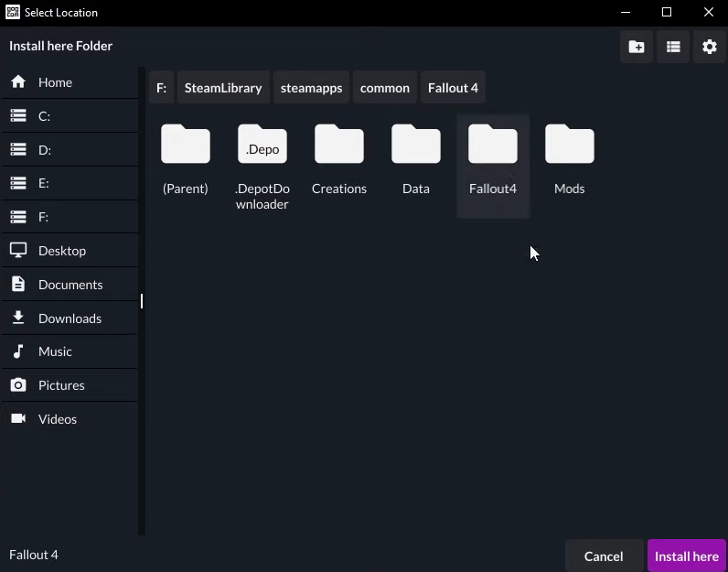
Task: Toggle list view layout icon
Action: click(673, 47)
